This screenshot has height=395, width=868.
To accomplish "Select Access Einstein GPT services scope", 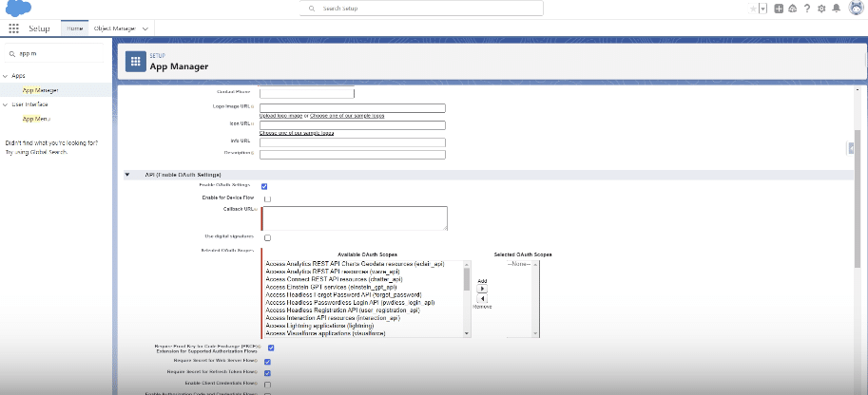I will [331, 288].
